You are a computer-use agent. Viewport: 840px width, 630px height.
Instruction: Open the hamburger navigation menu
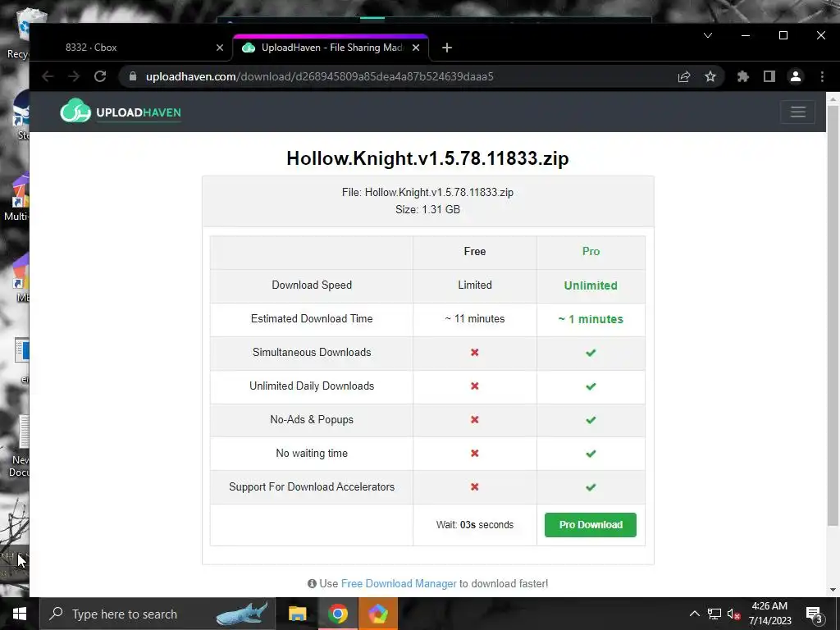tap(797, 112)
